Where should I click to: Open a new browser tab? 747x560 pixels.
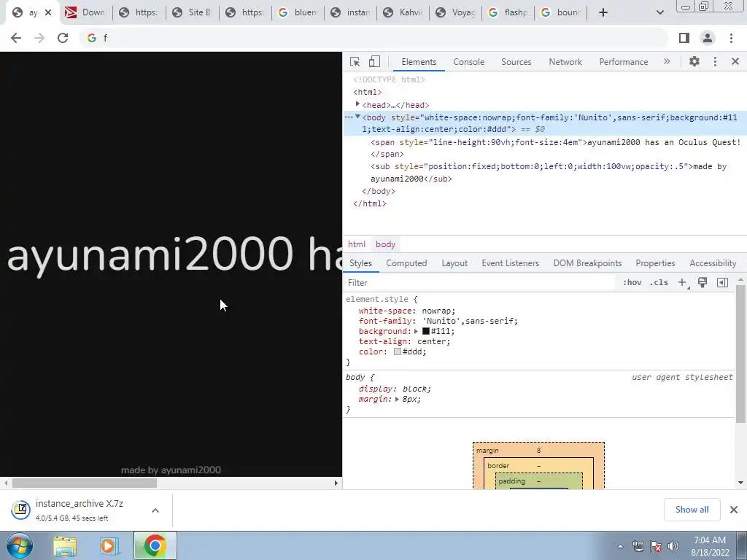coord(603,12)
